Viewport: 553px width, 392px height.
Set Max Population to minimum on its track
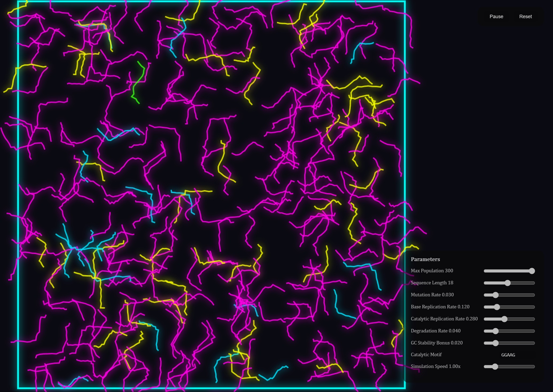pos(485,271)
